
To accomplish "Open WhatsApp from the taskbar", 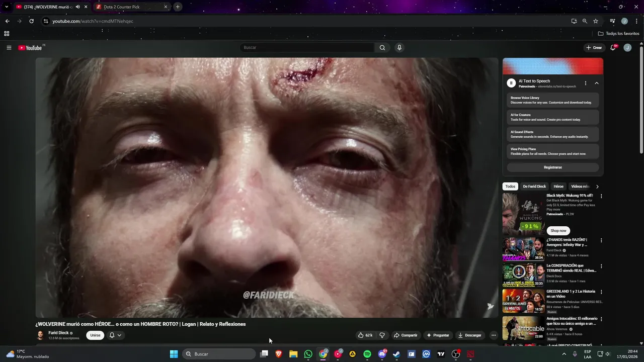I will [308, 354].
